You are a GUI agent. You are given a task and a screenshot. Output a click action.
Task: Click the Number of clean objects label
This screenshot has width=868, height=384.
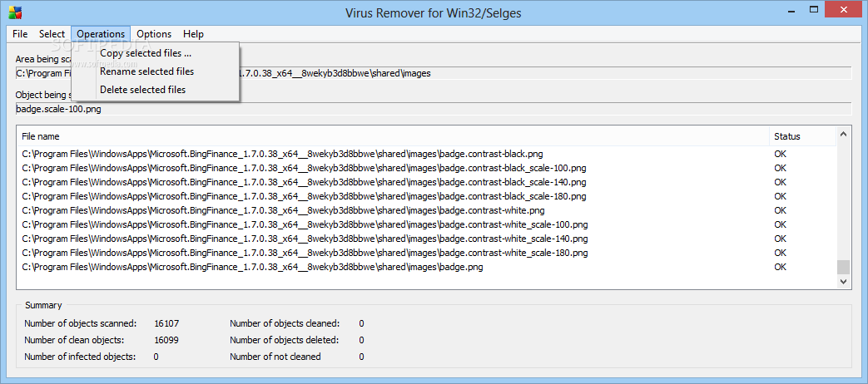coord(74,340)
